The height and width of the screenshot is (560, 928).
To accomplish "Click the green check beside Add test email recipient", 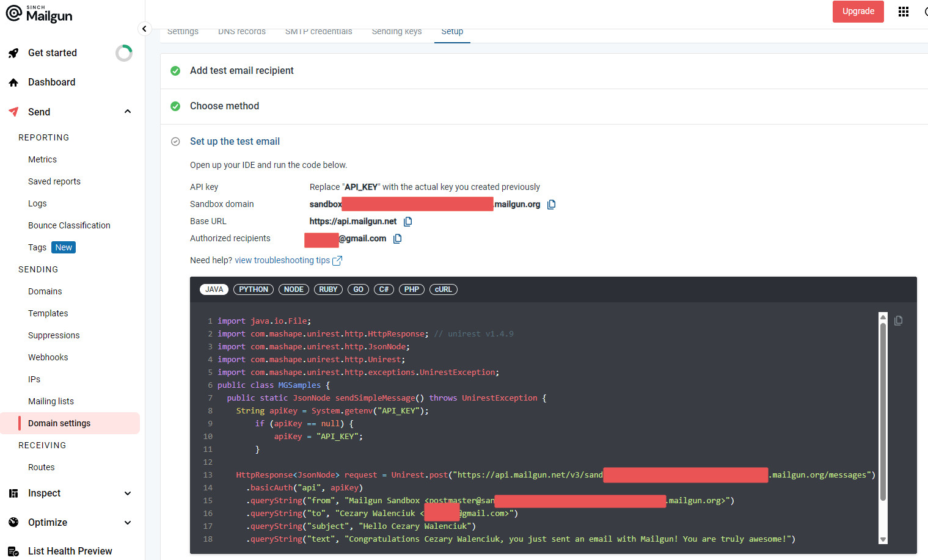I will point(175,71).
